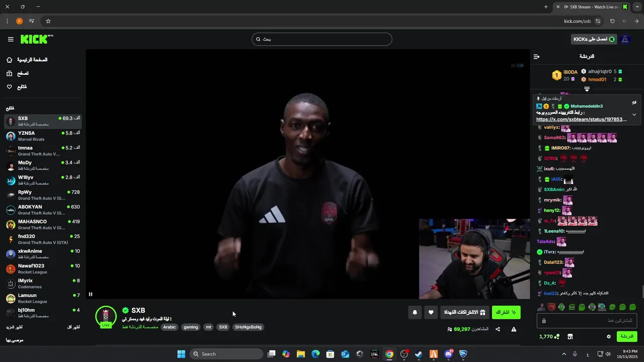Expand the gift leaderboard arrow

(587, 89)
